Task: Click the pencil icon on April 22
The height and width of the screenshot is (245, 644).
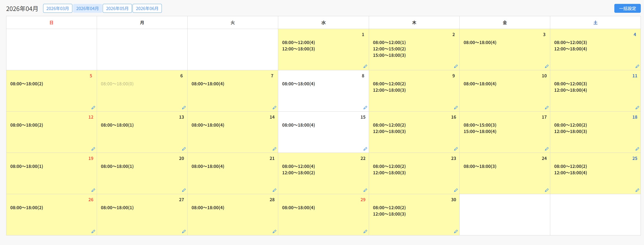Action: (x=365, y=190)
